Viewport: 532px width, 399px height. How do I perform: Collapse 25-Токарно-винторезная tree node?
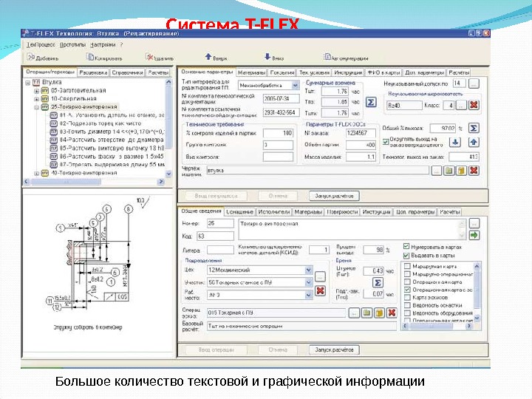pyautogui.click(x=37, y=107)
